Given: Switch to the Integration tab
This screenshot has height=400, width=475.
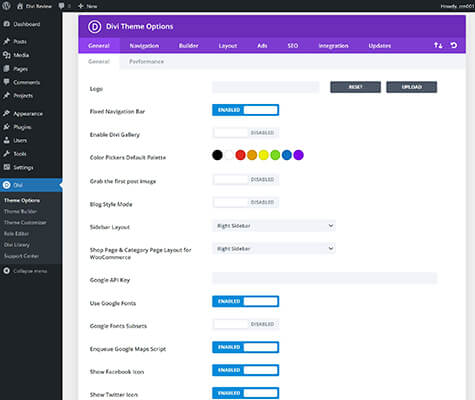Looking at the screenshot, I should [333, 45].
